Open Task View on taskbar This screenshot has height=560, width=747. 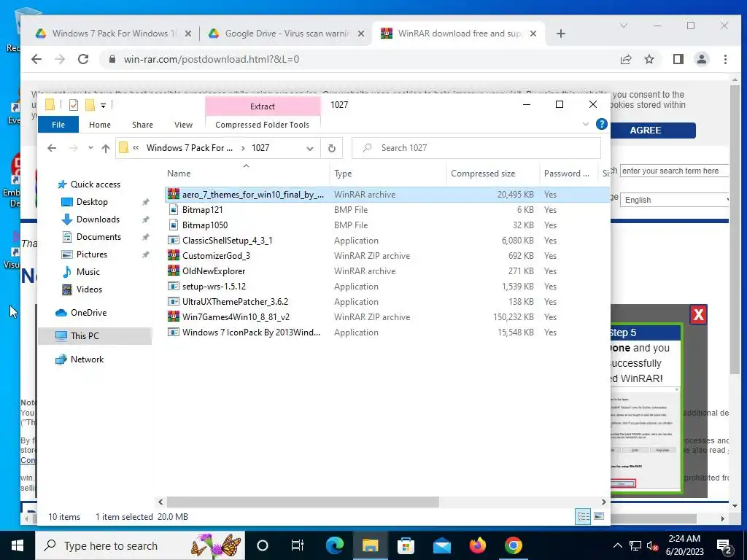coord(298,545)
